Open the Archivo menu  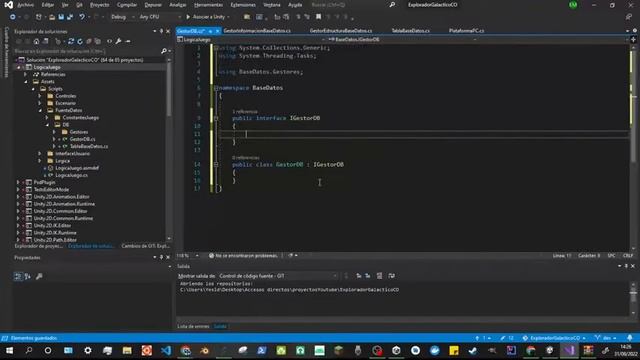(x=25, y=5)
